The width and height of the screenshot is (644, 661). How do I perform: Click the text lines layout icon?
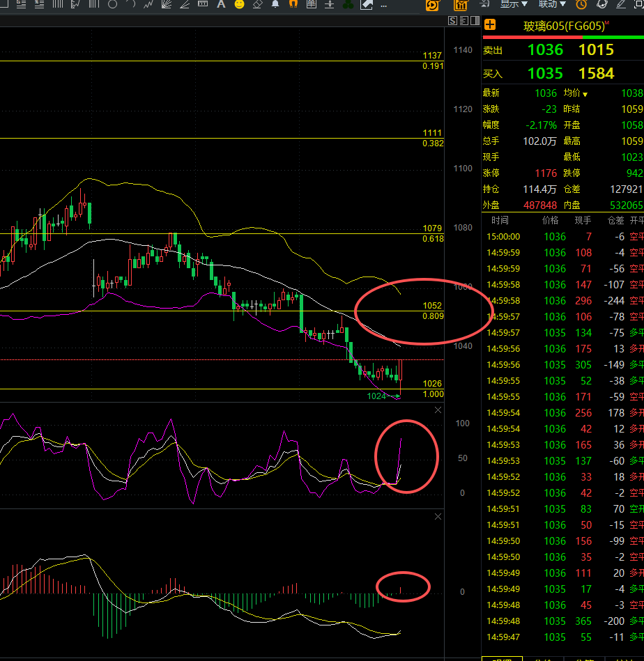tap(464, 21)
